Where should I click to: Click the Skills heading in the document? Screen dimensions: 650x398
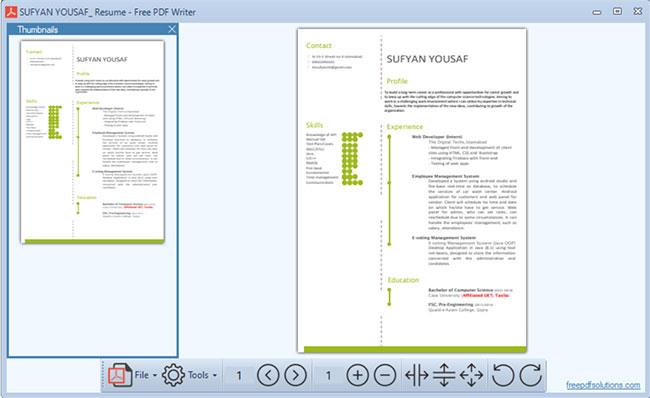click(x=315, y=125)
